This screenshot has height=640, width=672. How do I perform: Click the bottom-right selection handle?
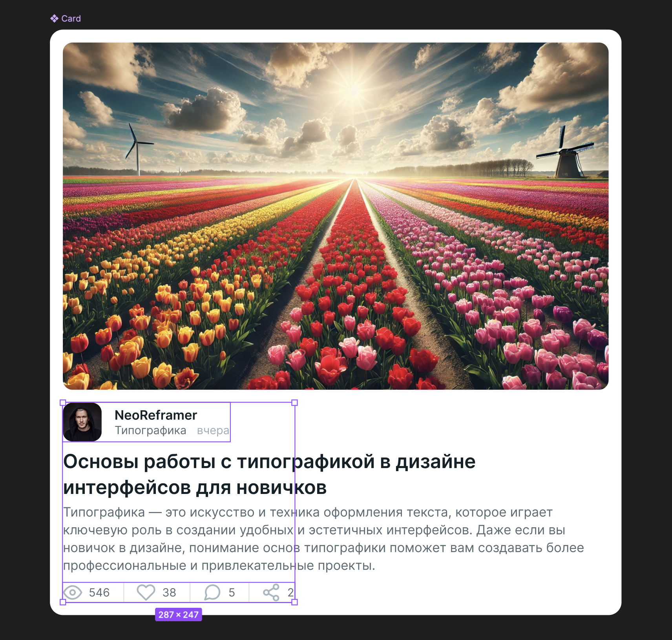(x=295, y=602)
